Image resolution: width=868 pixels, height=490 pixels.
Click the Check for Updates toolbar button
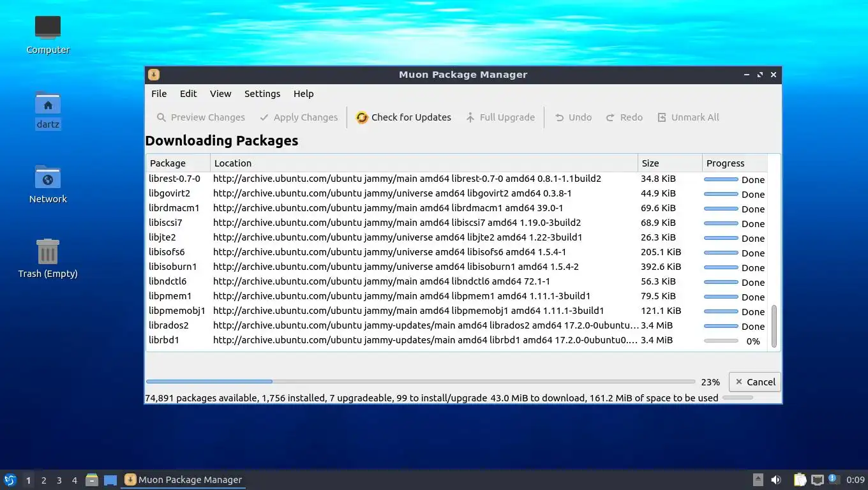403,117
